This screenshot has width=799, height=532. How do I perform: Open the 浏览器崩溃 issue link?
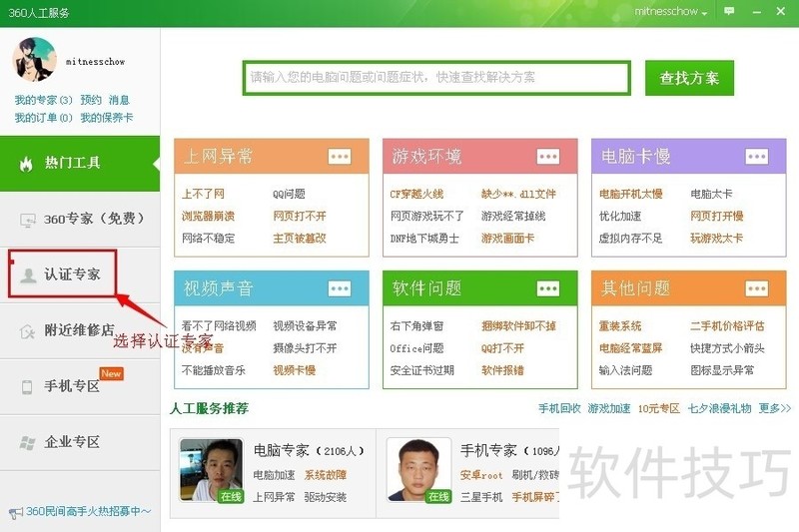click(208, 216)
